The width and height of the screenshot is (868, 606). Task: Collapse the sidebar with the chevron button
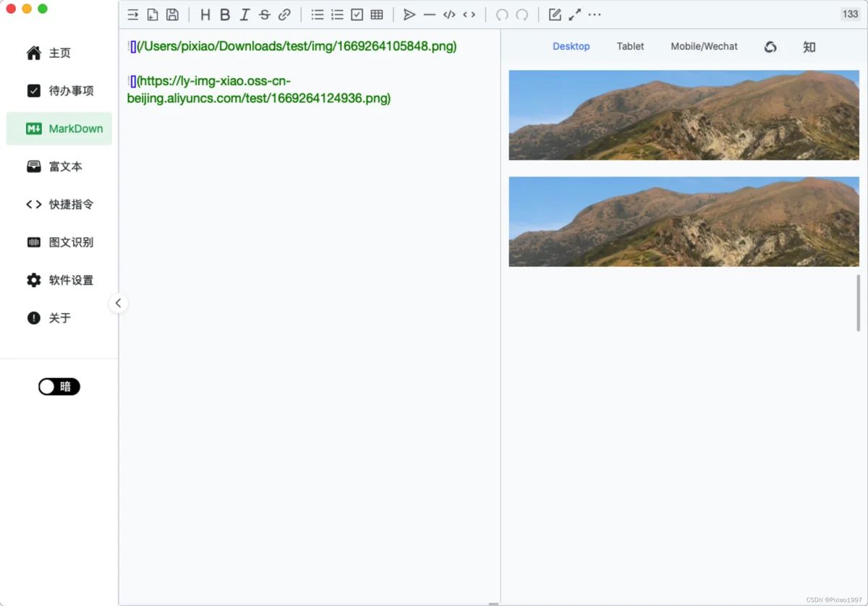pos(118,303)
